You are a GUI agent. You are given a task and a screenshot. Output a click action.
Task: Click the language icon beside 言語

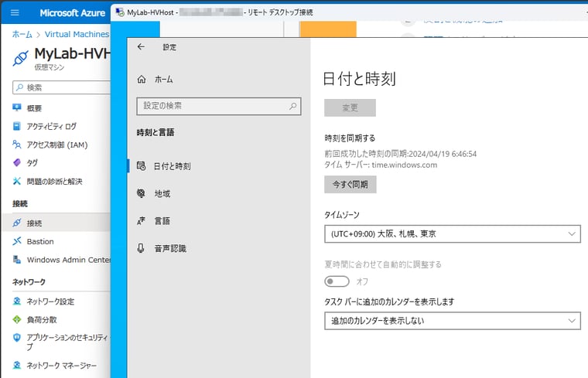pyautogui.click(x=141, y=221)
